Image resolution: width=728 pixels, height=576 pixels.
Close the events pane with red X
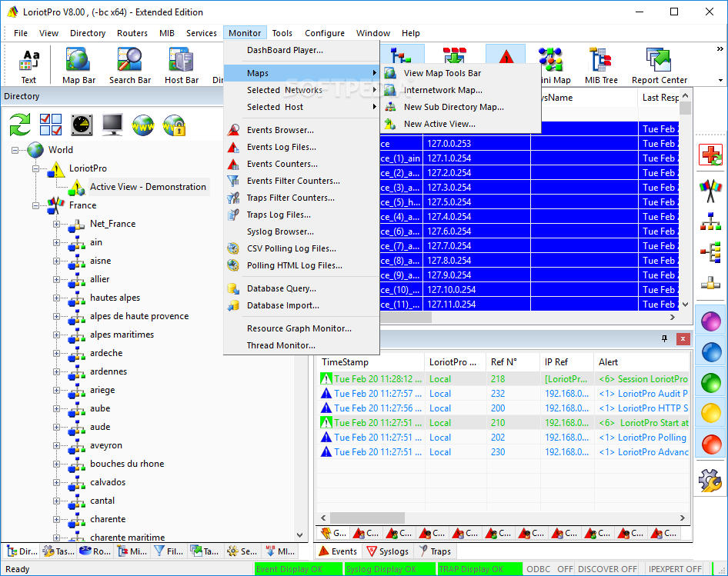683,339
